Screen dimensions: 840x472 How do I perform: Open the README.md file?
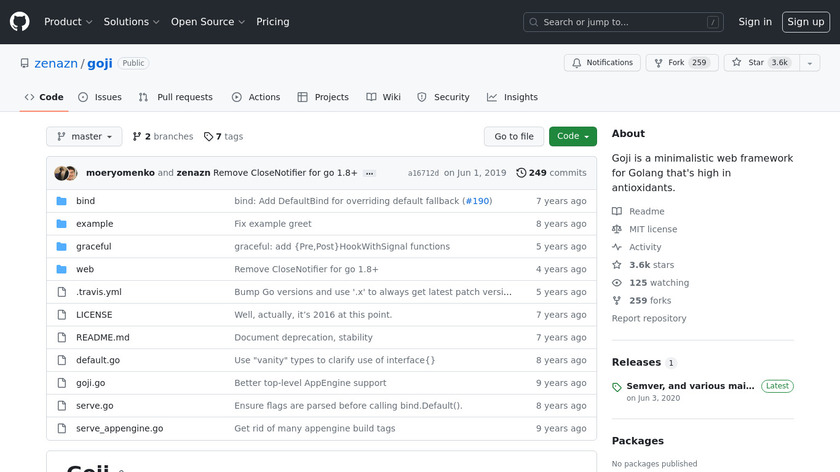pos(103,337)
